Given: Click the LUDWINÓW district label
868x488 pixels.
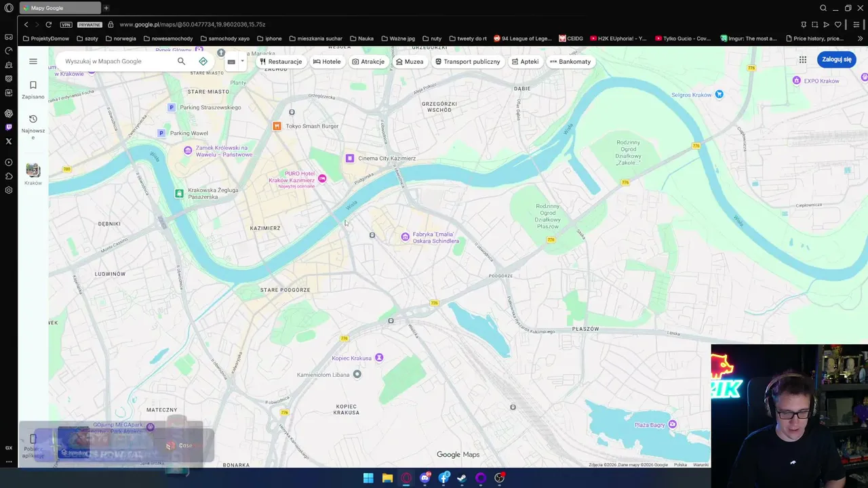Looking at the screenshot, I should click(110, 274).
